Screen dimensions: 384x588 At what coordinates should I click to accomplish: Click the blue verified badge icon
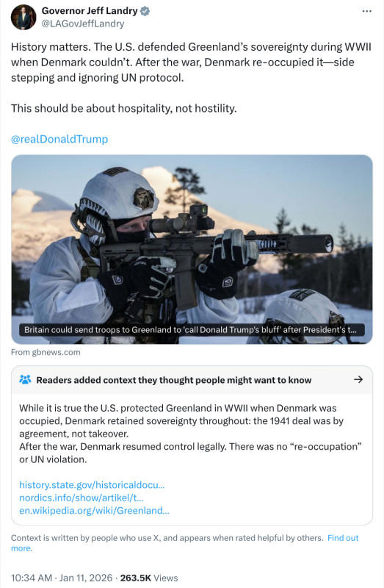tap(145, 11)
